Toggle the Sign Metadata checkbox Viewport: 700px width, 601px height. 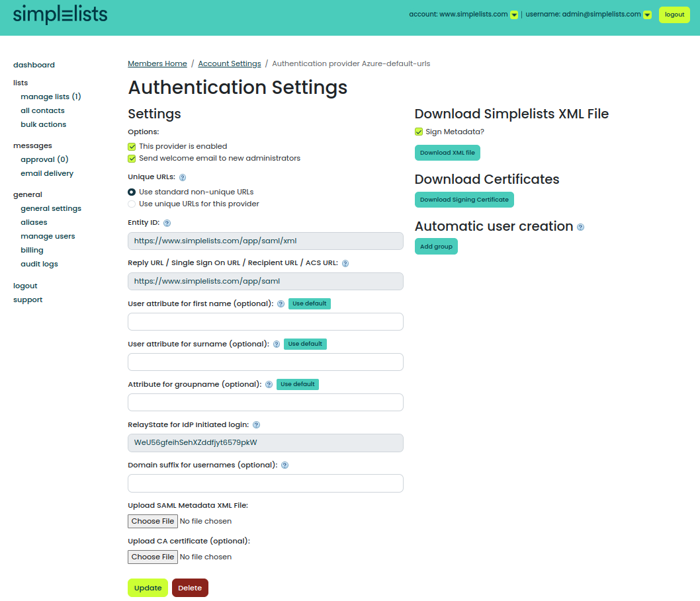pos(419,132)
